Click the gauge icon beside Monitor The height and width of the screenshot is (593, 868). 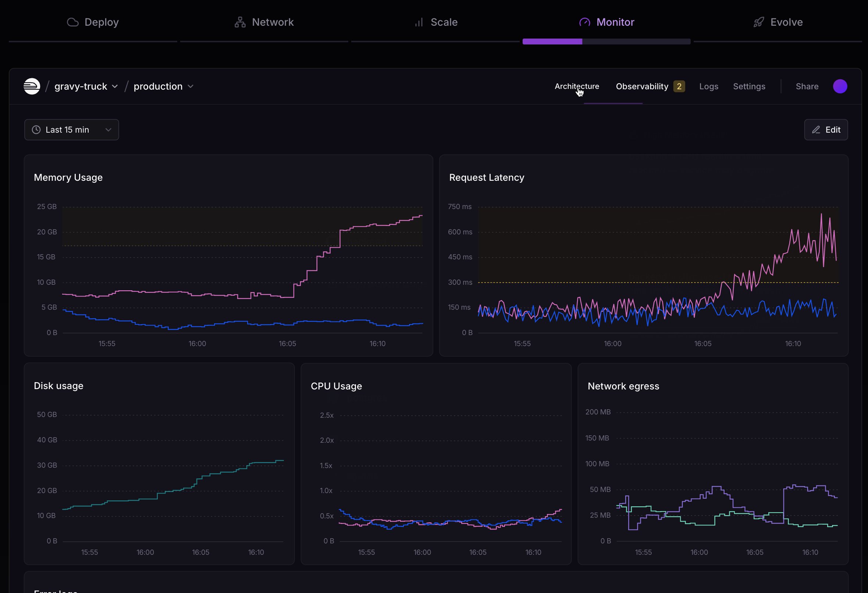click(584, 22)
